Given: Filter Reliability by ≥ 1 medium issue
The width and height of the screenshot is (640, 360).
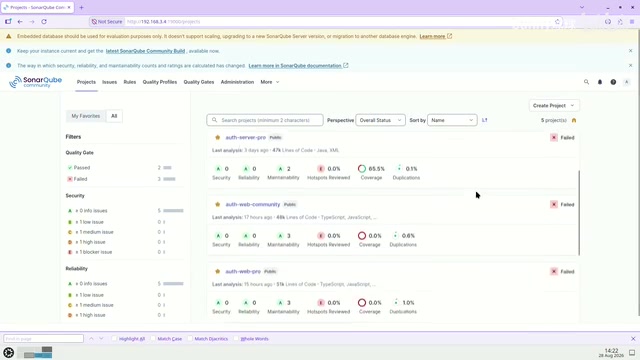Looking at the screenshot, I should click(124, 305).
